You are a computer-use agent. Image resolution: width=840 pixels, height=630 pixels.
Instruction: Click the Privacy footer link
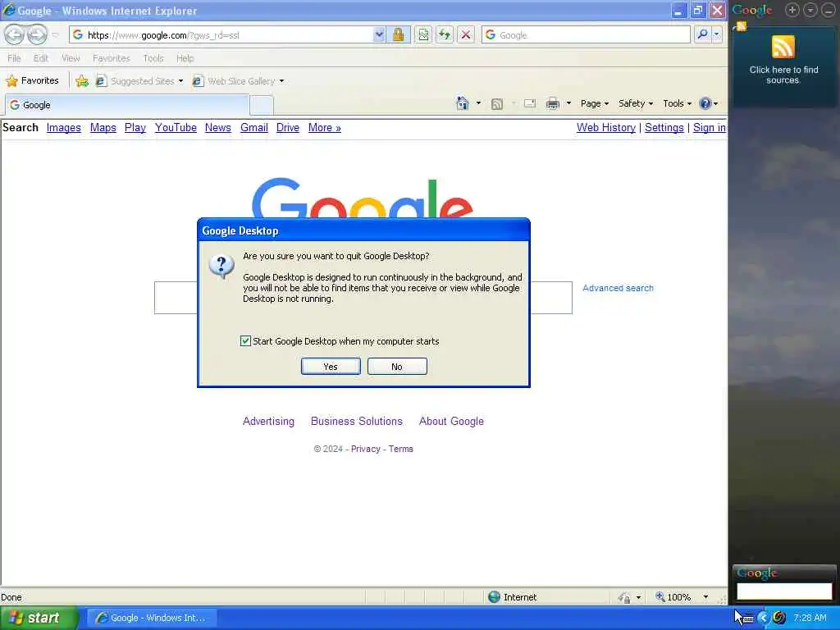(x=365, y=449)
